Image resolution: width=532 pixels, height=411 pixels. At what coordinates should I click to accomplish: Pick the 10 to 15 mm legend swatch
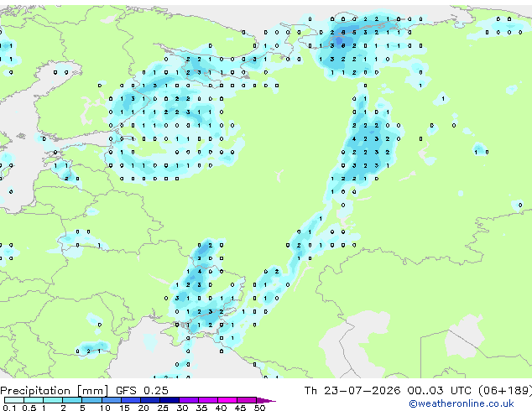112,400
